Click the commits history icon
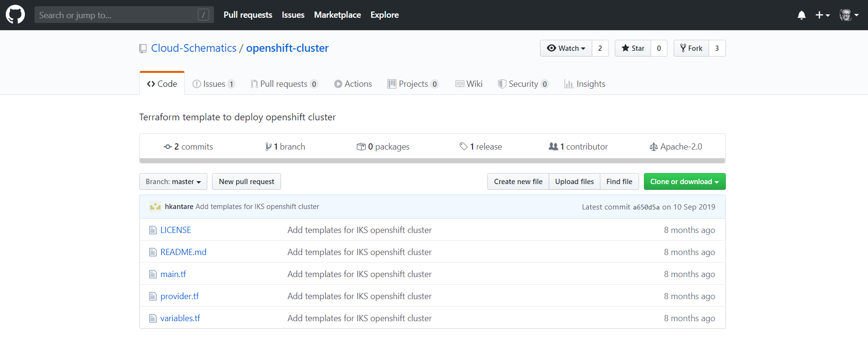The width and height of the screenshot is (868, 337). (x=168, y=147)
